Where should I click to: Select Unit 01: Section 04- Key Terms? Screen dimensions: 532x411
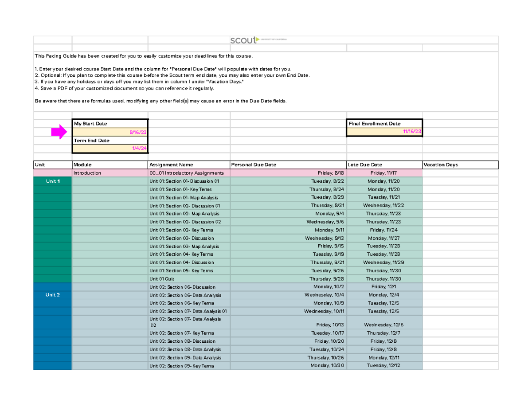(x=189, y=254)
